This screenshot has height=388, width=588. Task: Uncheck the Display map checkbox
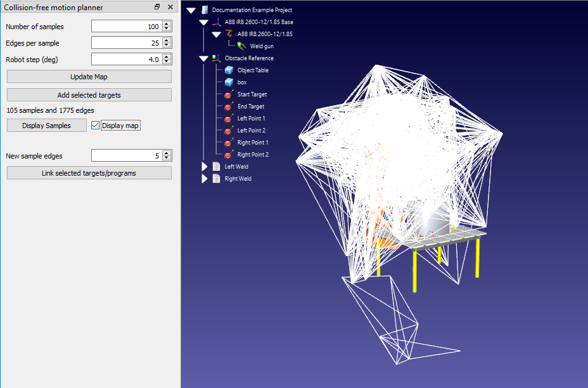96,126
